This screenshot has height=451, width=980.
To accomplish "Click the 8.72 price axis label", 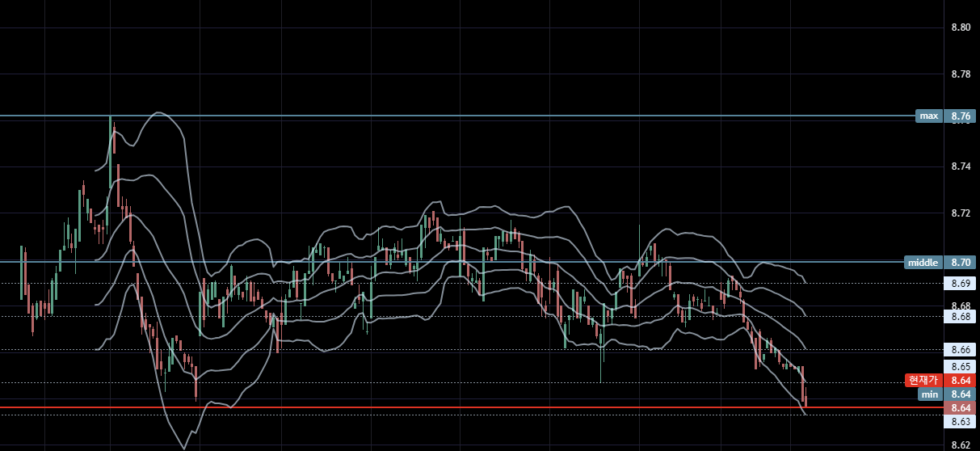I will [x=961, y=213].
